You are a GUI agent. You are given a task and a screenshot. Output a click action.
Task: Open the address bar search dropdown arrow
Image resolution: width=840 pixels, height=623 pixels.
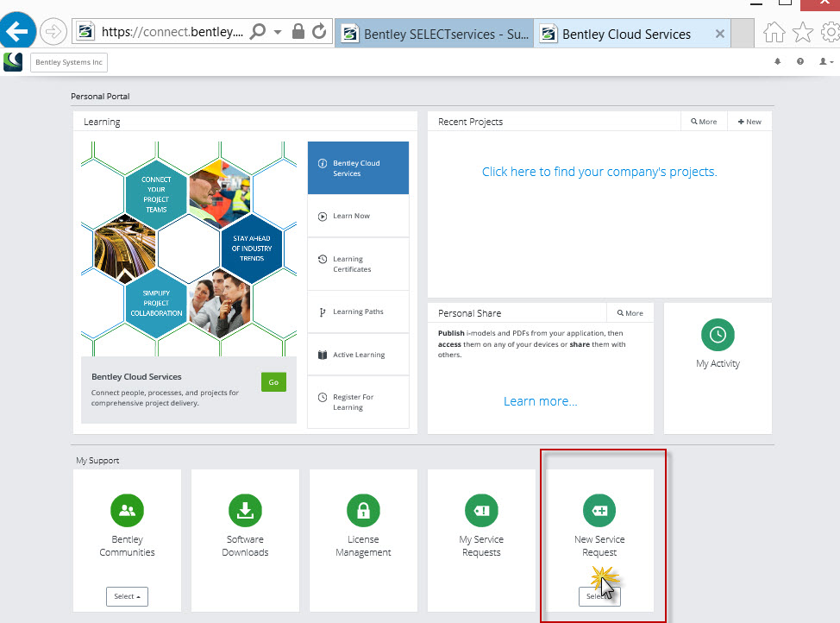tap(278, 33)
